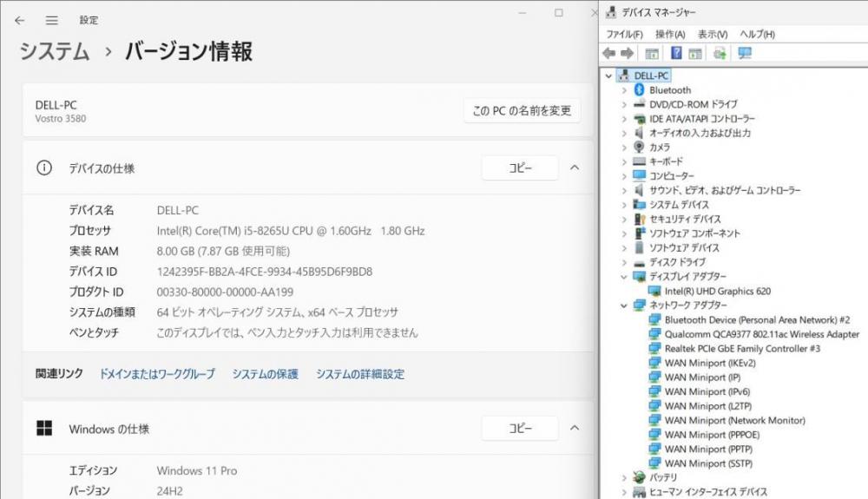868x499 pixels.
Task: Expand the ディスク ドライブ node
Action: point(624,262)
